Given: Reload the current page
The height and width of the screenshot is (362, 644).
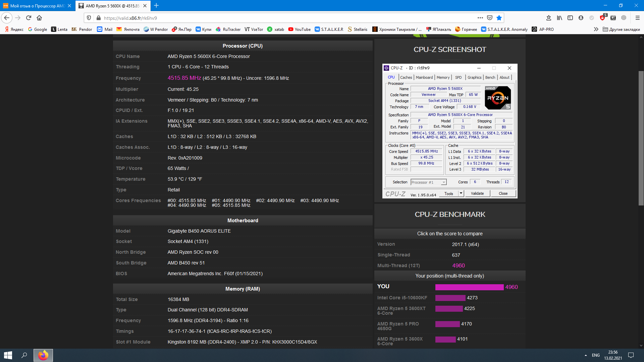Looking at the screenshot, I should click(x=29, y=18).
